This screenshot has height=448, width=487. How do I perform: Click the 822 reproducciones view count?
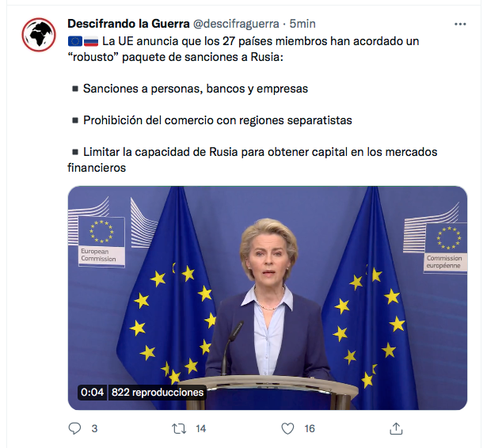158,393
